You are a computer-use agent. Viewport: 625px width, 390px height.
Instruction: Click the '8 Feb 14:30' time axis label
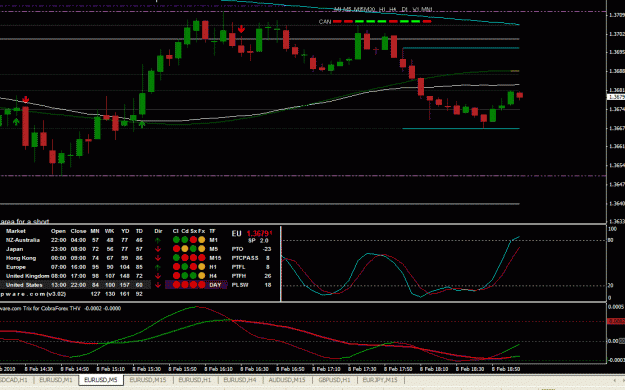pyautogui.click(x=39, y=369)
